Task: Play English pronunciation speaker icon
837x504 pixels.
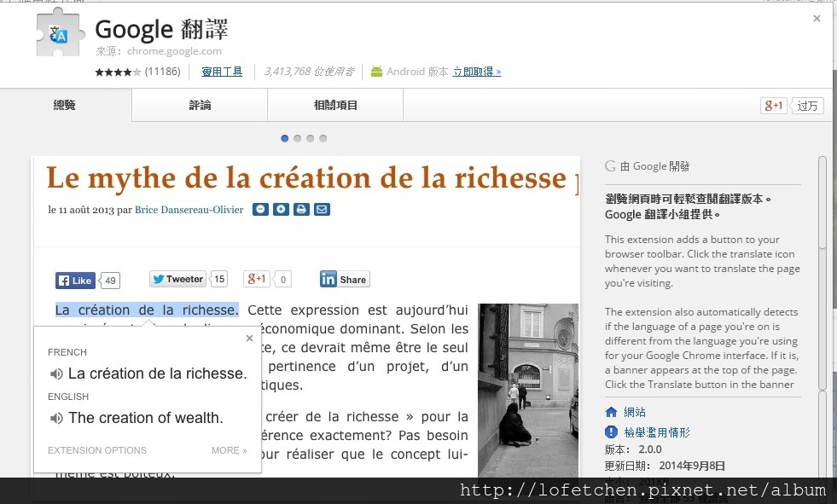Action: click(56, 418)
